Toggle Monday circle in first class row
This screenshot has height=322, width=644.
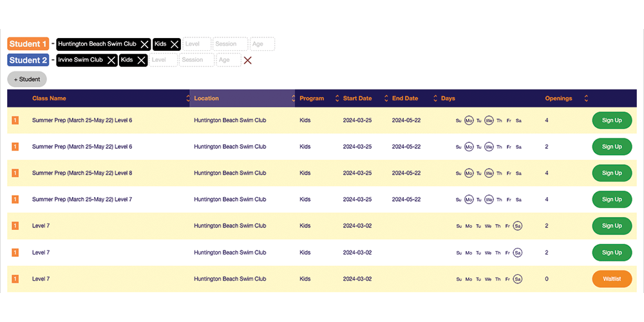(x=469, y=120)
